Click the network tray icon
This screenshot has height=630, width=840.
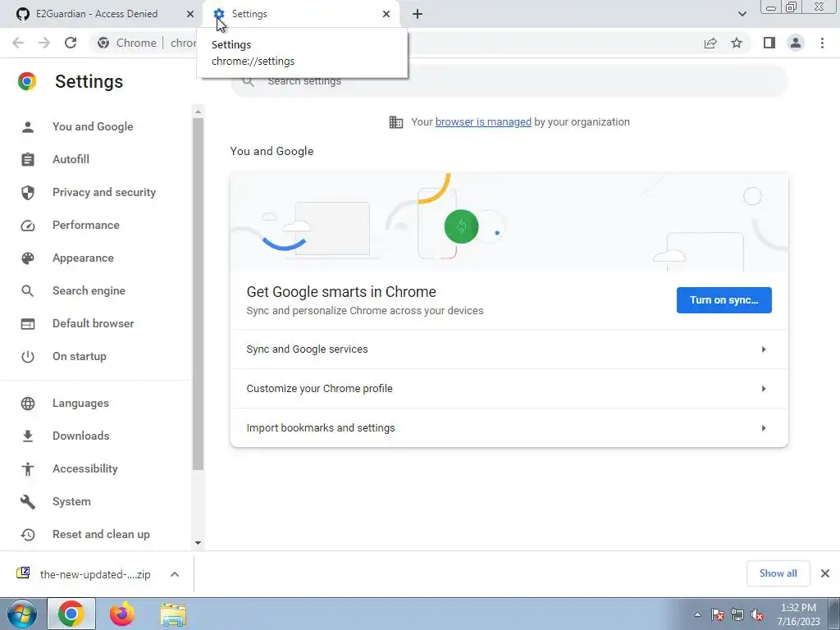pos(737,614)
